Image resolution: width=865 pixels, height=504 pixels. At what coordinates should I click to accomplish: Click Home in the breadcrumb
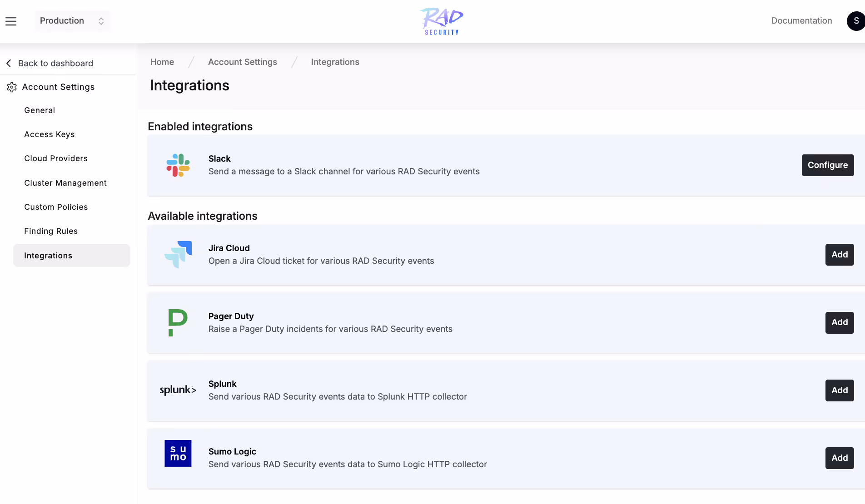(162, 62)
